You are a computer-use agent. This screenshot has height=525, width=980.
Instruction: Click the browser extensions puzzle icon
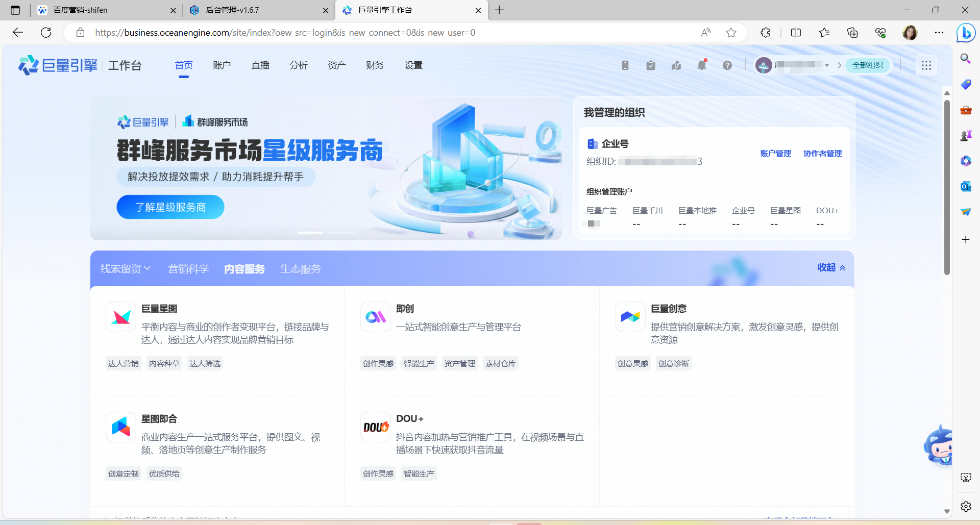(x=765, y=33)
